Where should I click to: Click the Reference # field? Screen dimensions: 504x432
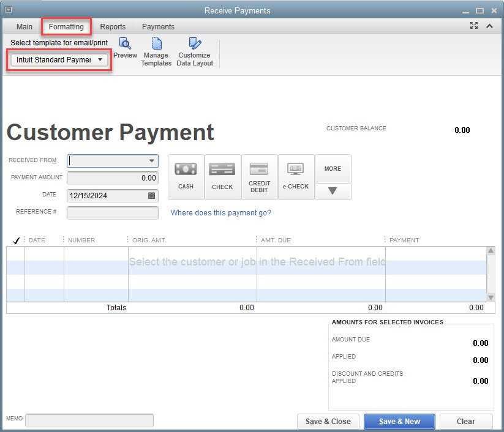pyautogui.click(x=113, y=212)
